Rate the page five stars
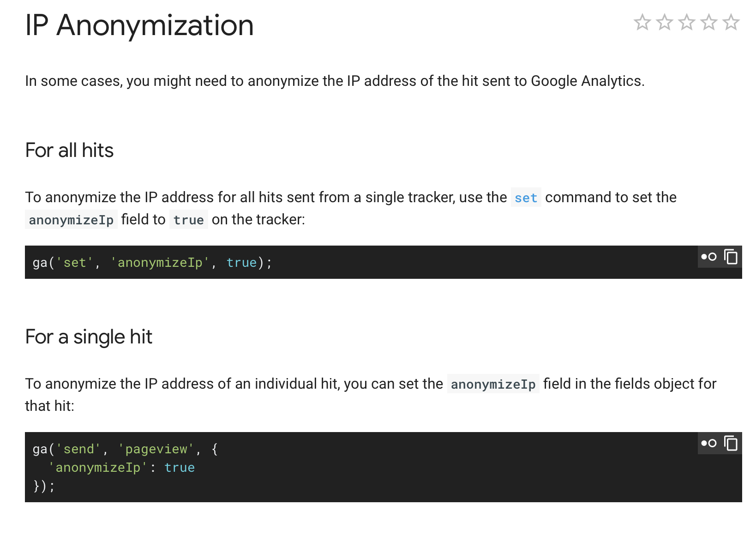The width and height of the screenshot is (756, 541). click(731, 22)
